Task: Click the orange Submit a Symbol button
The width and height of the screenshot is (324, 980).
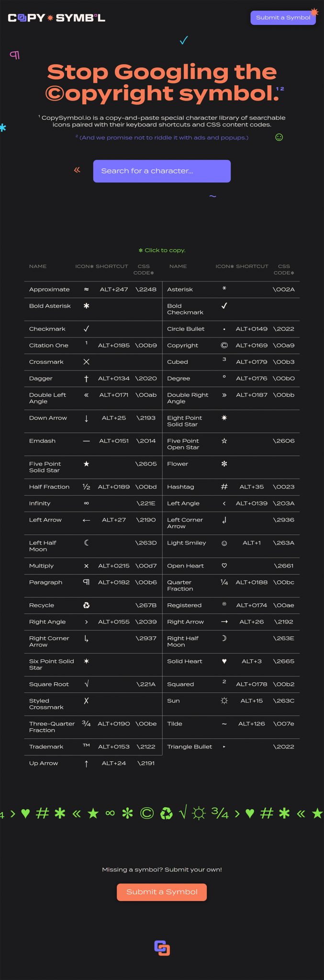Action: [162, 892]
